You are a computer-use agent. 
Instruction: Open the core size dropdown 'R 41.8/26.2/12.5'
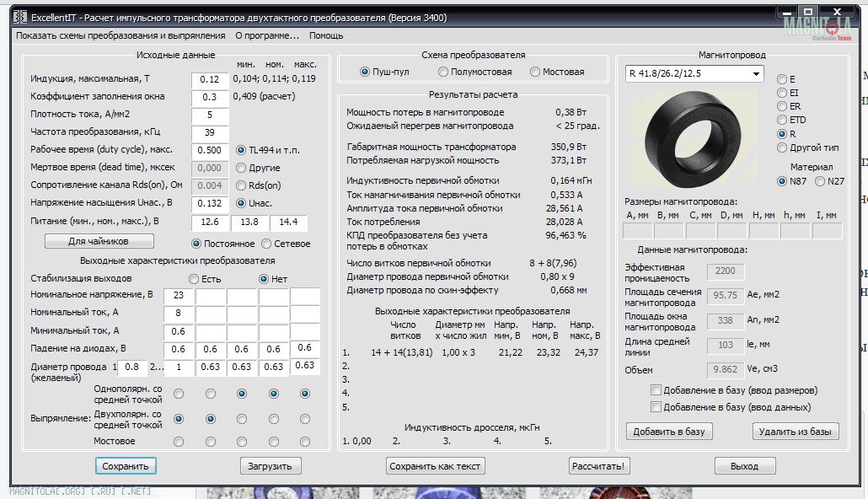click(x=694, y=73)
